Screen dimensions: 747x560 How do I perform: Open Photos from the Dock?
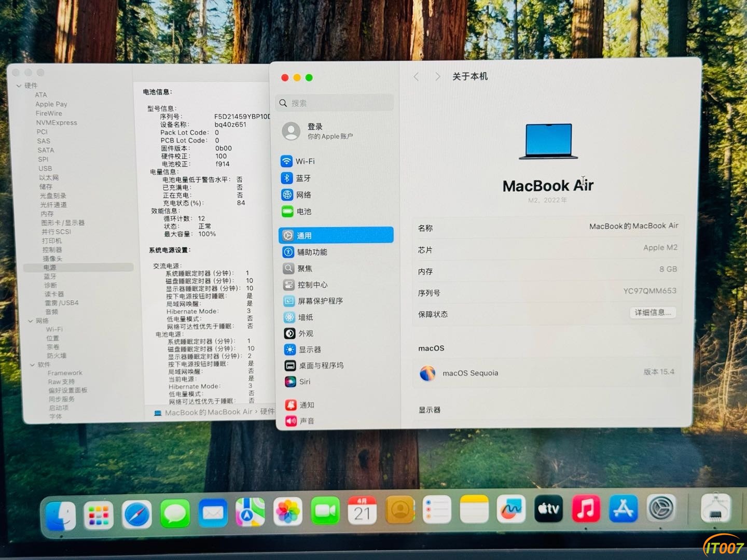tap(288, 512)
